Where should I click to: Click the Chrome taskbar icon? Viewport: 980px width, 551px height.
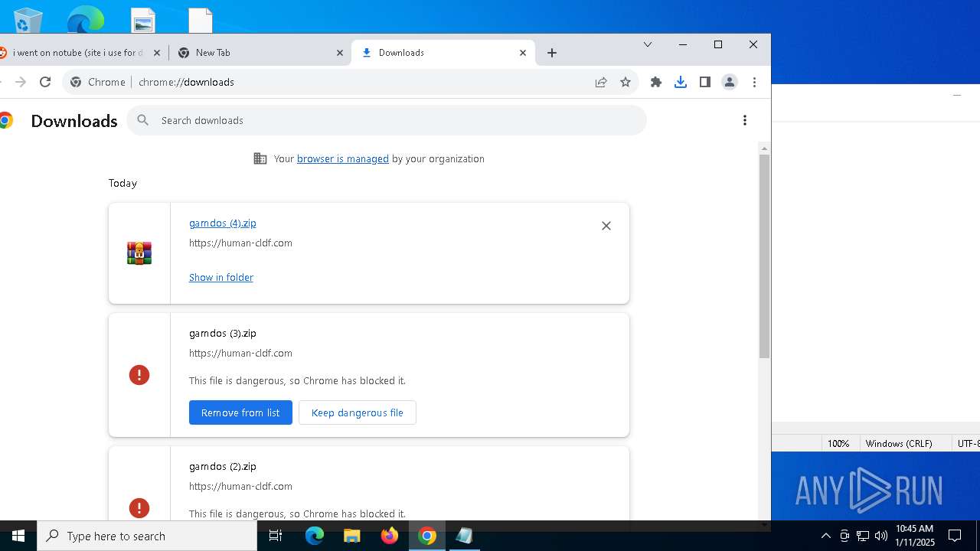[427, 536]
